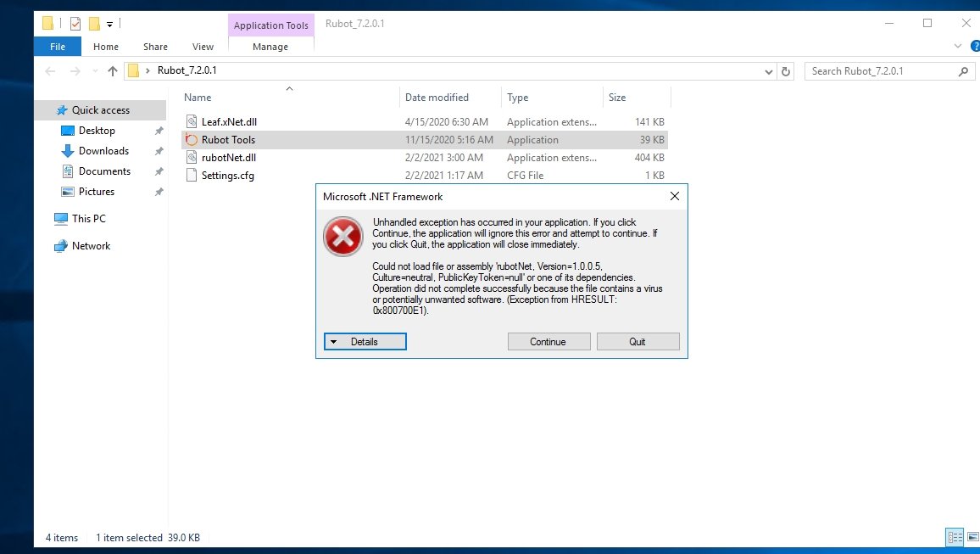
Task: Expand Details in the .NET error dialog
Action: coord(365,342)
